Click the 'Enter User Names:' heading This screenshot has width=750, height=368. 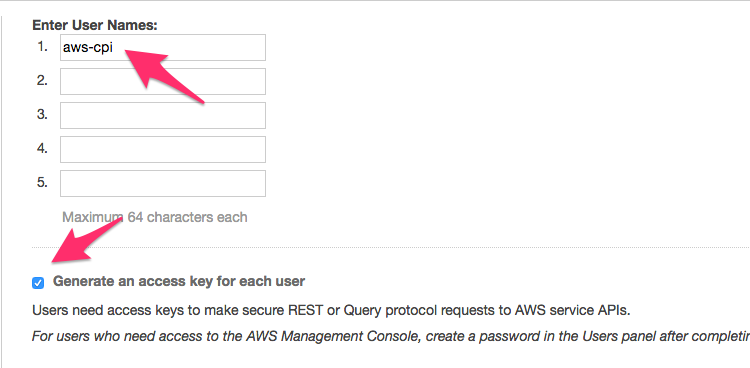tap(95, 25)
